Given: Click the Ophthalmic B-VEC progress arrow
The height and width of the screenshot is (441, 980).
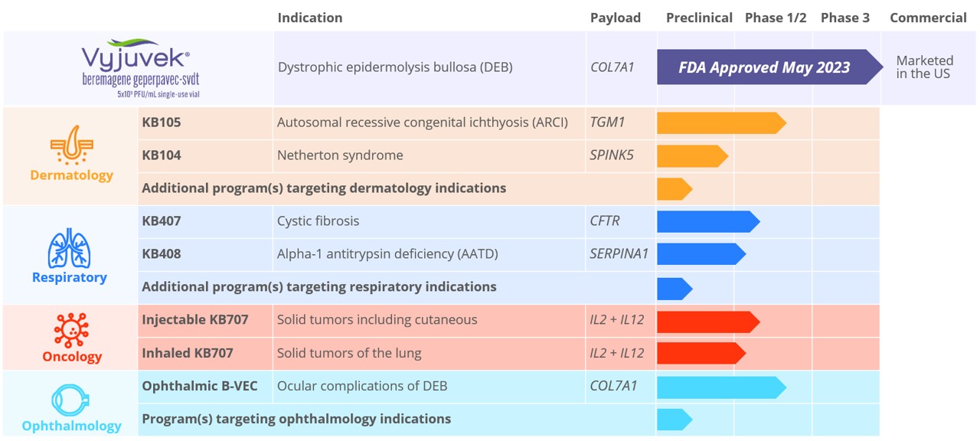Looking at the screenshot, I should [x=720, y=387].
